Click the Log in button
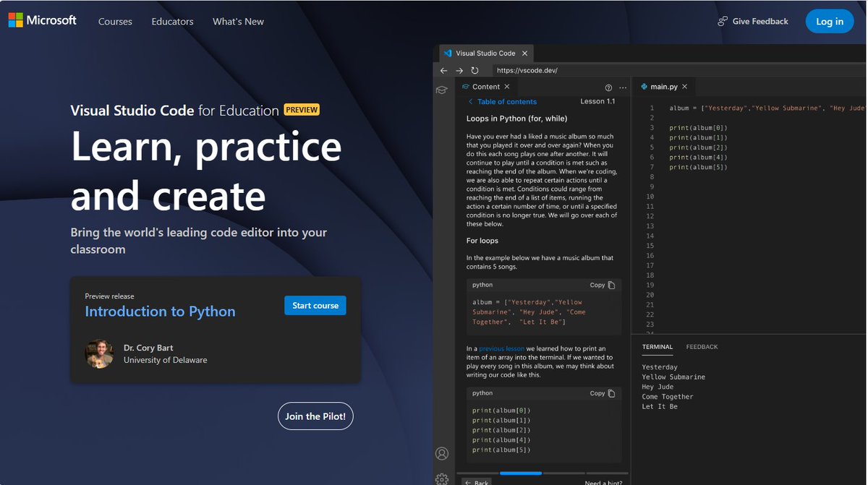This screenshot has width=868, height=485. pos(830,22)
